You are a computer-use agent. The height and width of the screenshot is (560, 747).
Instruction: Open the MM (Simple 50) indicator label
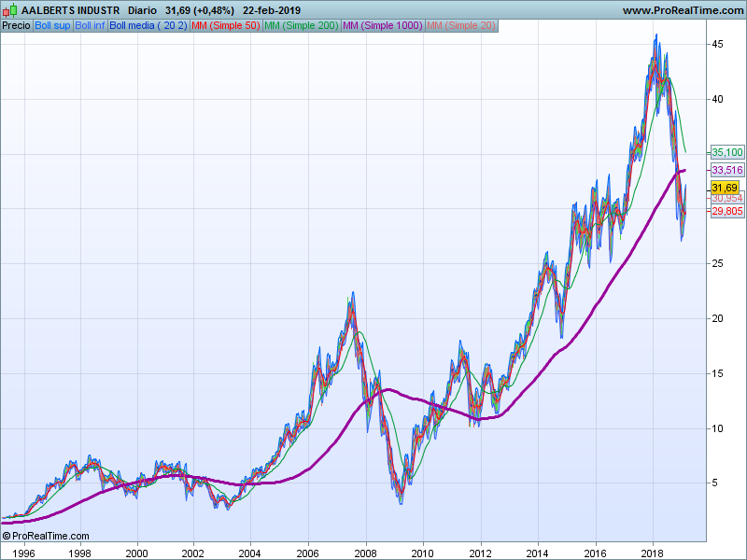pos(226,26)
